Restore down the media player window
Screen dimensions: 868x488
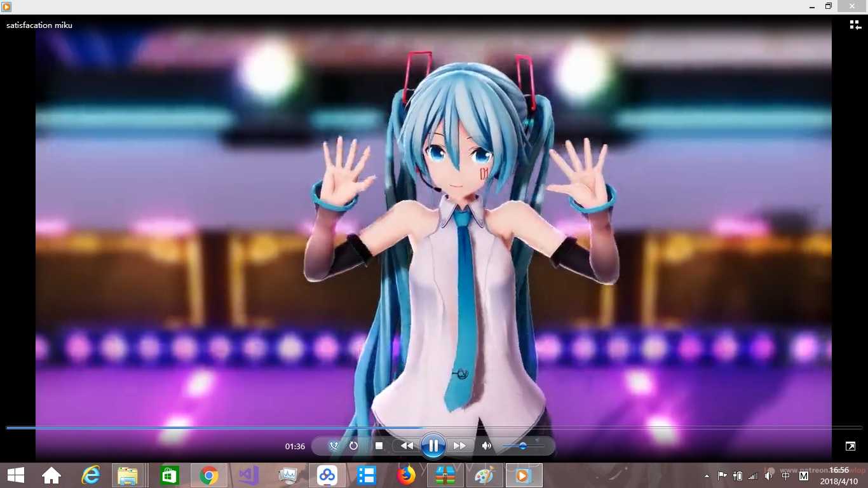829,6
